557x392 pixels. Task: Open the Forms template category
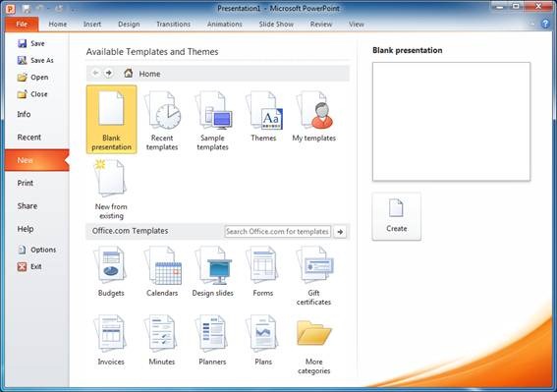pos(263,271)
